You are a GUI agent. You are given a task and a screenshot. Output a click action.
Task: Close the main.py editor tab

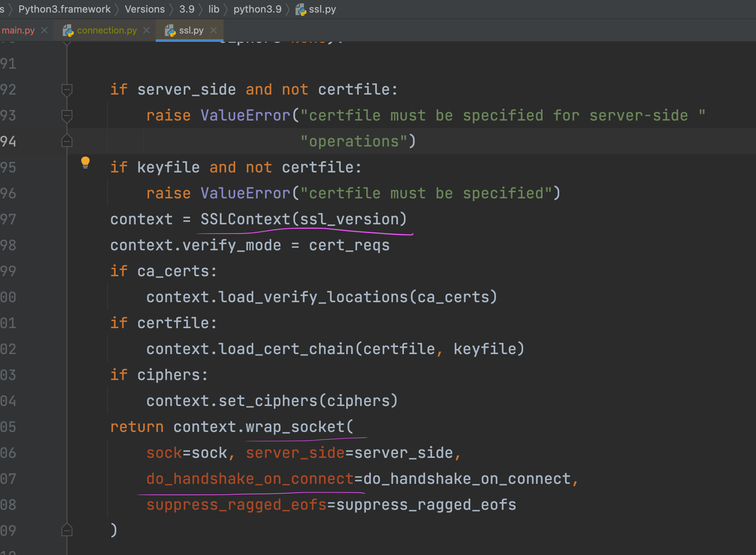tap(44, 31)
